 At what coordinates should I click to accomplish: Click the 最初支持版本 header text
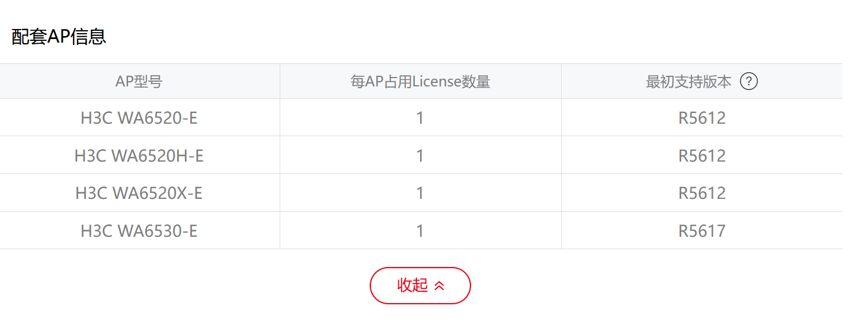688,82
